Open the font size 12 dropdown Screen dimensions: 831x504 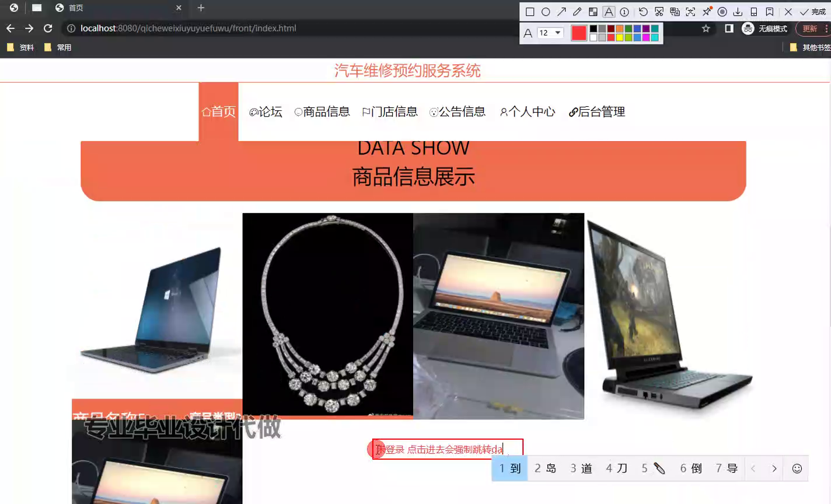click(x=550, y=33)
